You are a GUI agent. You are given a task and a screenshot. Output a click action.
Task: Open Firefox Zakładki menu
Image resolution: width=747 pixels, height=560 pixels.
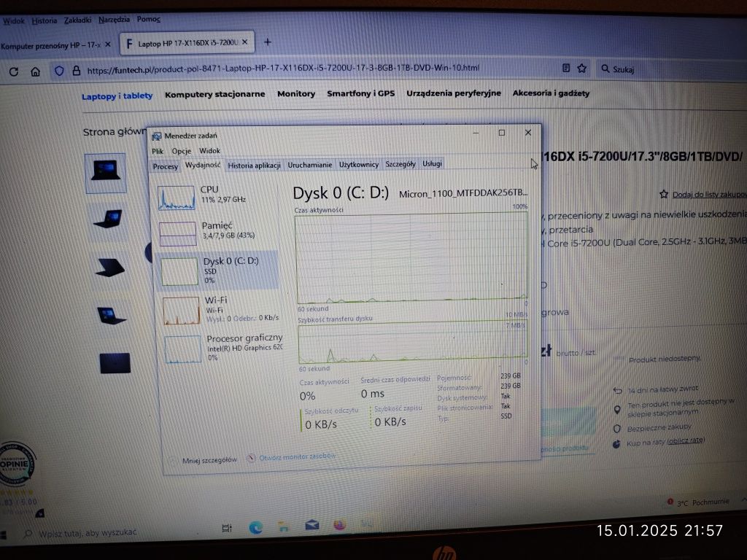click(x=77, y=20)
